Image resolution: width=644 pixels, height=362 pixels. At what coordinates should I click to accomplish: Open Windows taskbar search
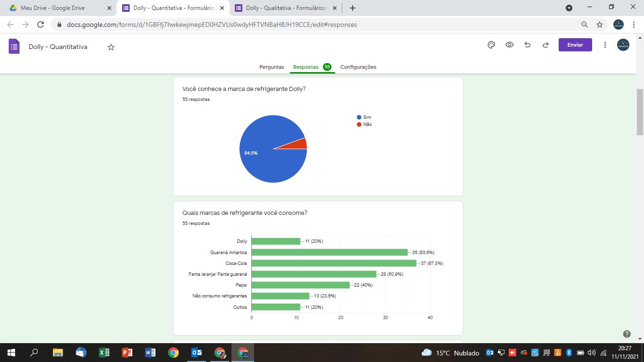34,353
